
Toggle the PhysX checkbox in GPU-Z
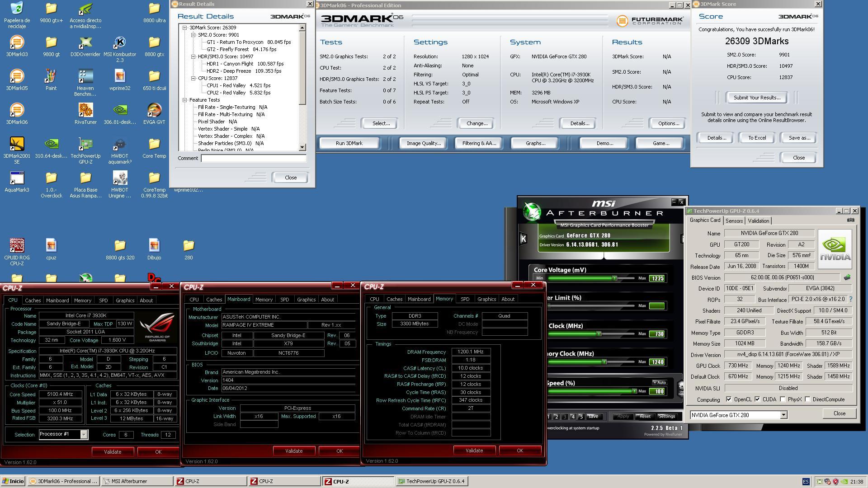click(783, 399)
